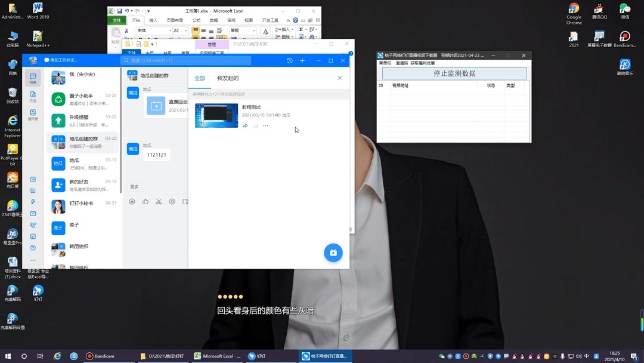Viewport: 644px width, 363px height.
Task: Select the 消息 messages icon in DingTalk sidebar
Action: tap(33, 78)
